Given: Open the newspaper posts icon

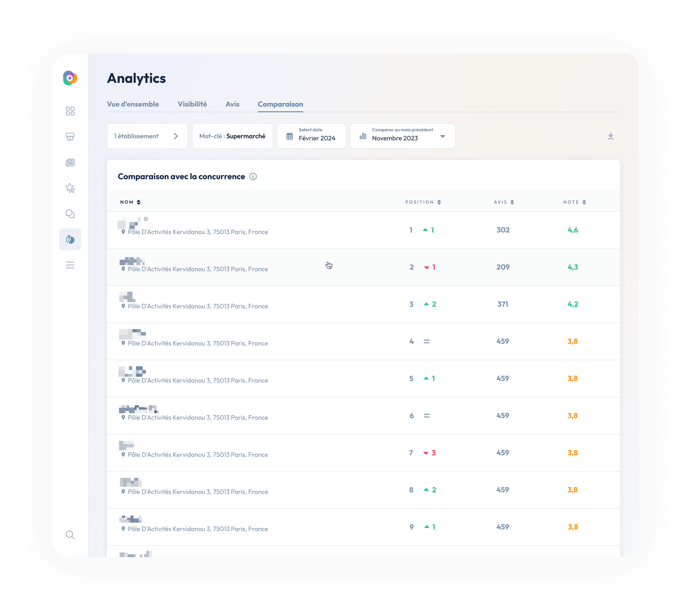Looking at the screenshot, I should coord(70,162).
